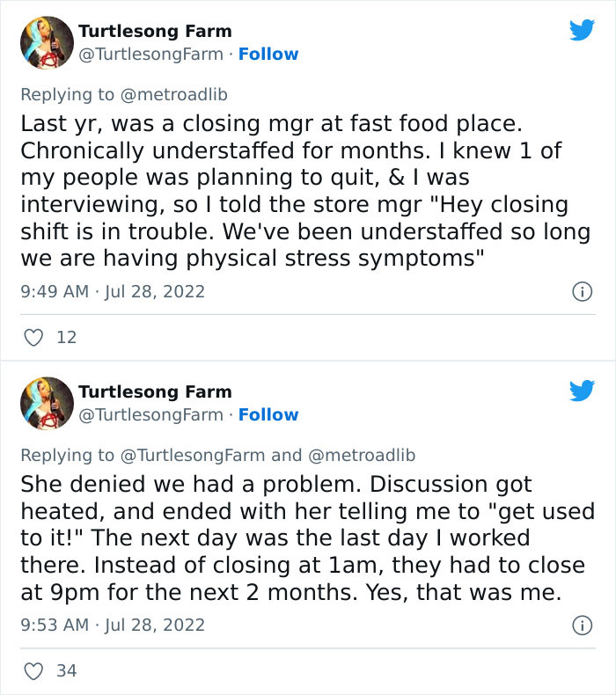Image resolution: width=616 pixels, height=695 pixels.
Task: Click the Twitter bird logo on the 9:53 AM tweet
Action: click(582, 391)
